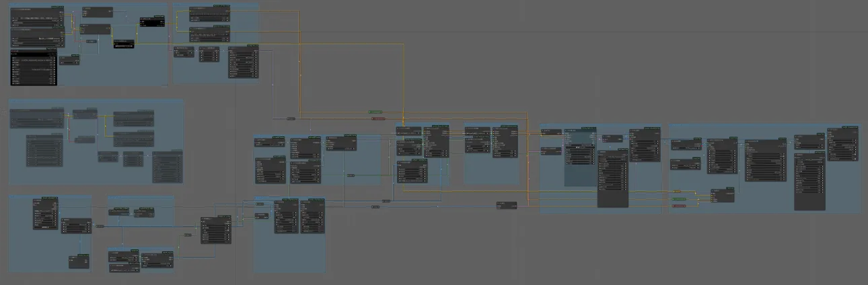Click the green pill node in the rightmost group
Image resolution: width=868 pixels, height=285 pixels.
[x=679, y=199]
